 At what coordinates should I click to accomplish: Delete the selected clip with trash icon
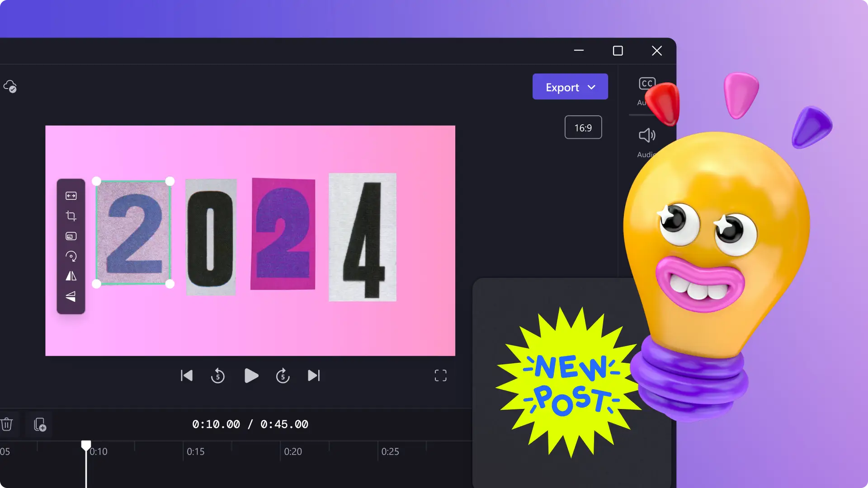[7, 424]
